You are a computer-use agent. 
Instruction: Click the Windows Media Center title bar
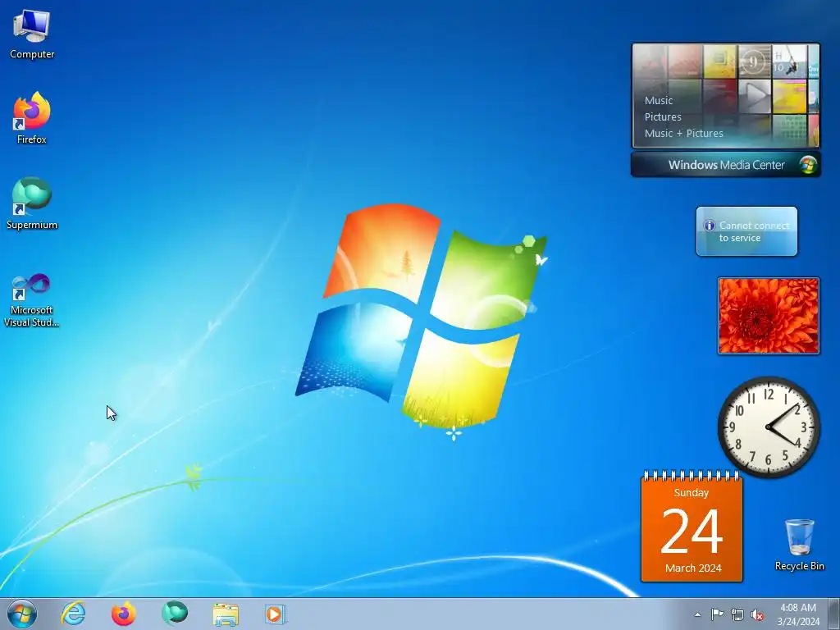[726, 164]
